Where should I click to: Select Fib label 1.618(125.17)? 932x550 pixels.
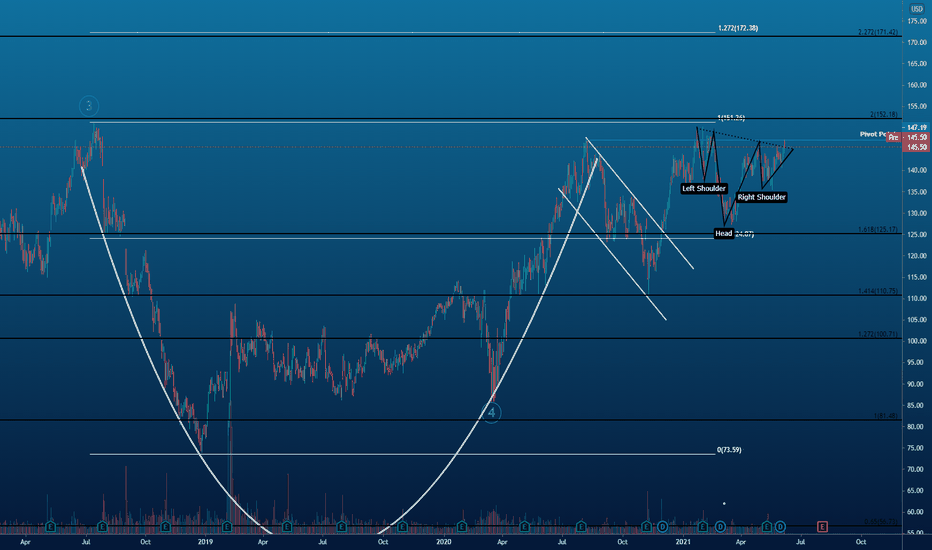coord(878,230)
